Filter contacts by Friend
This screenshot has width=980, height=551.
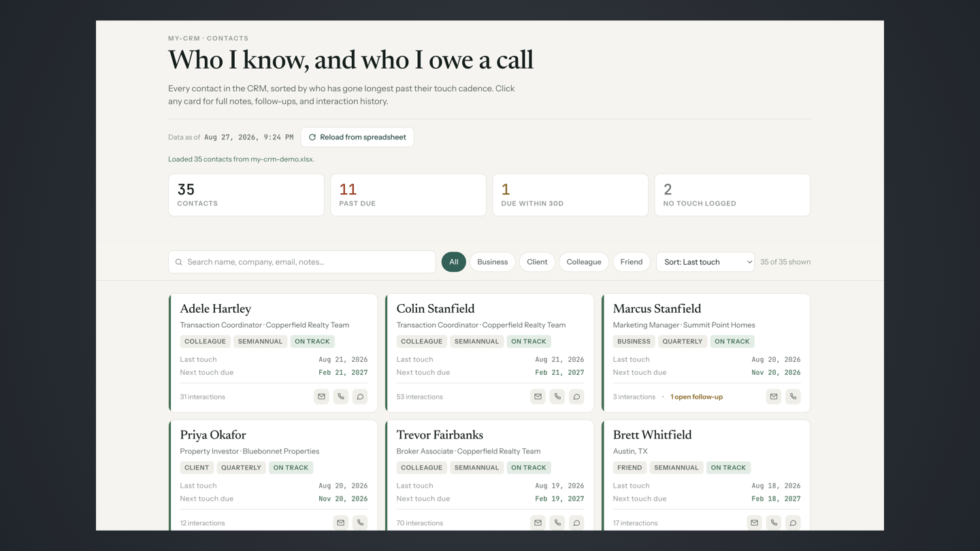point(632,262)
